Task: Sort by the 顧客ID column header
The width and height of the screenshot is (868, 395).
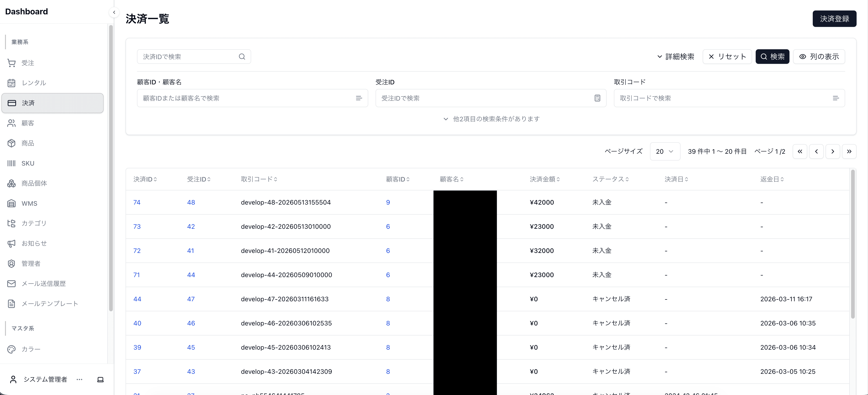Action: coord(398,179)
